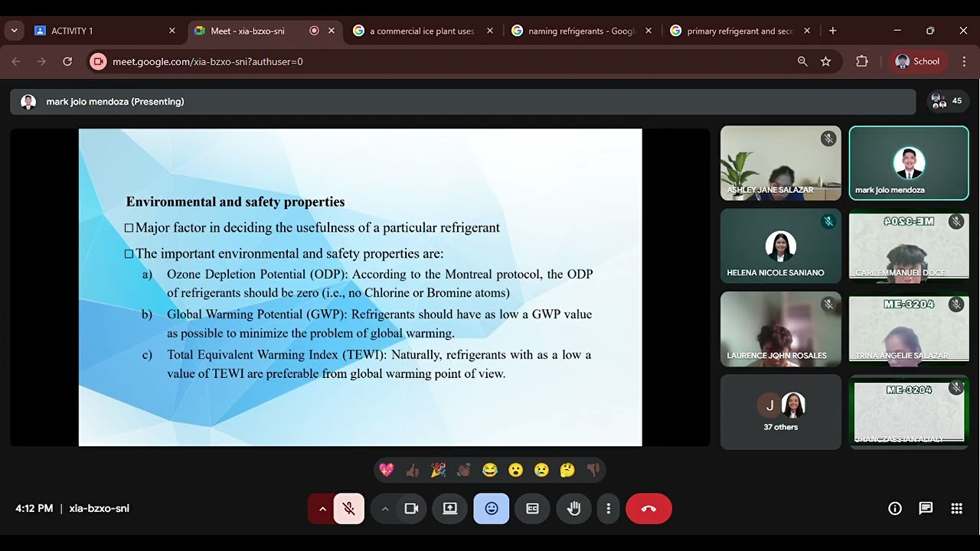Send the crying face reaction
Viewport: 980px width, 551px height.
click(541, 470)
